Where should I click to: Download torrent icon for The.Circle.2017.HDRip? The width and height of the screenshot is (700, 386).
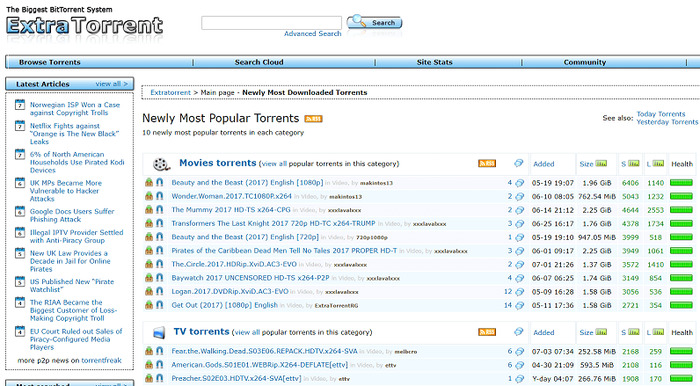point(149,264)
